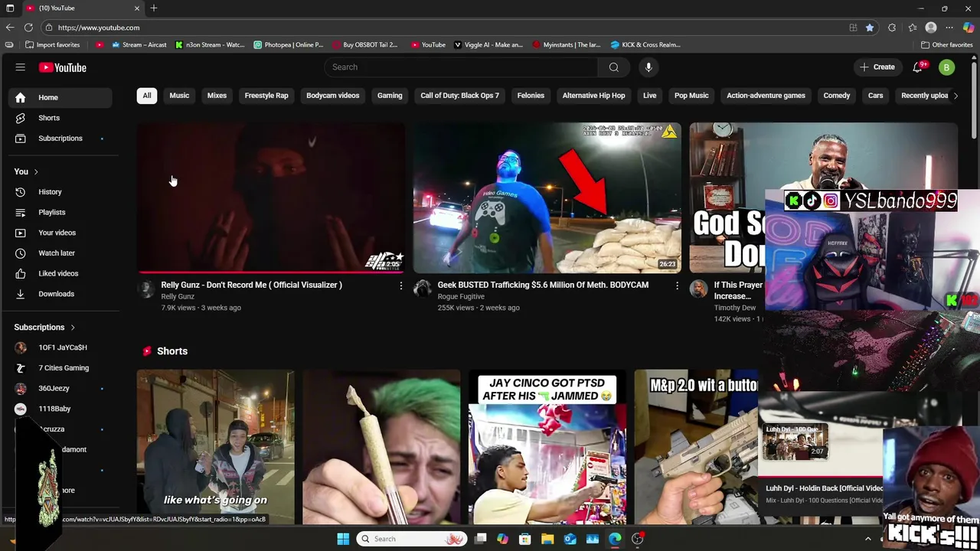Open the Relly Gunz Don't Record Me title

click(251, 285)
